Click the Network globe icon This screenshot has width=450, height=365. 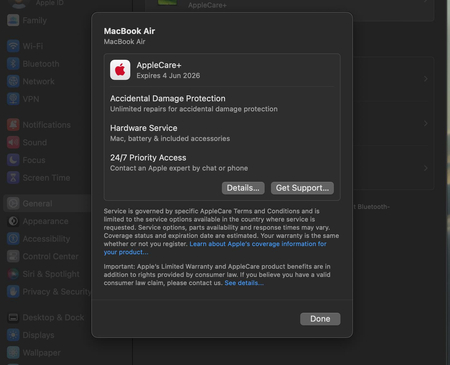pyautogui.click(x=13, y=81)
